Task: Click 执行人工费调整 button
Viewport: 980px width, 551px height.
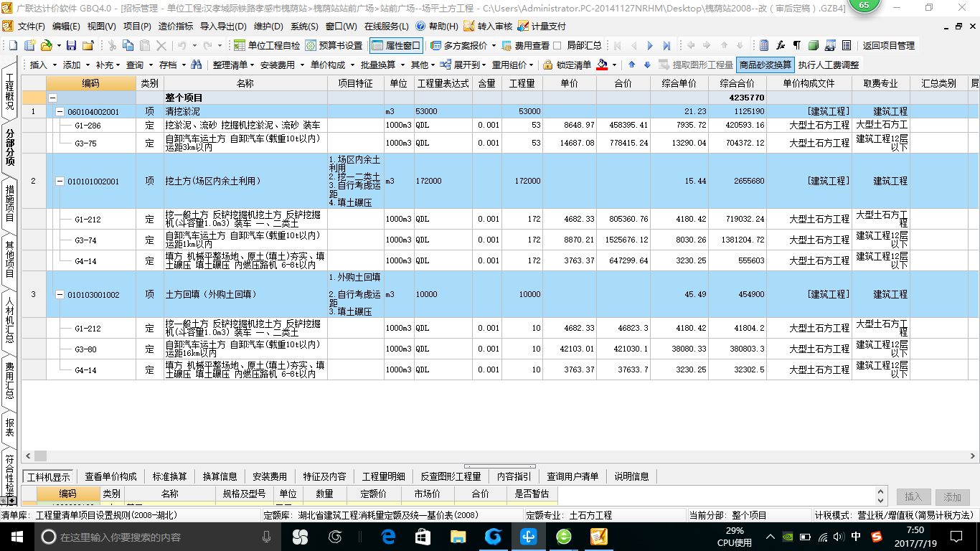Action: point(829,65)
